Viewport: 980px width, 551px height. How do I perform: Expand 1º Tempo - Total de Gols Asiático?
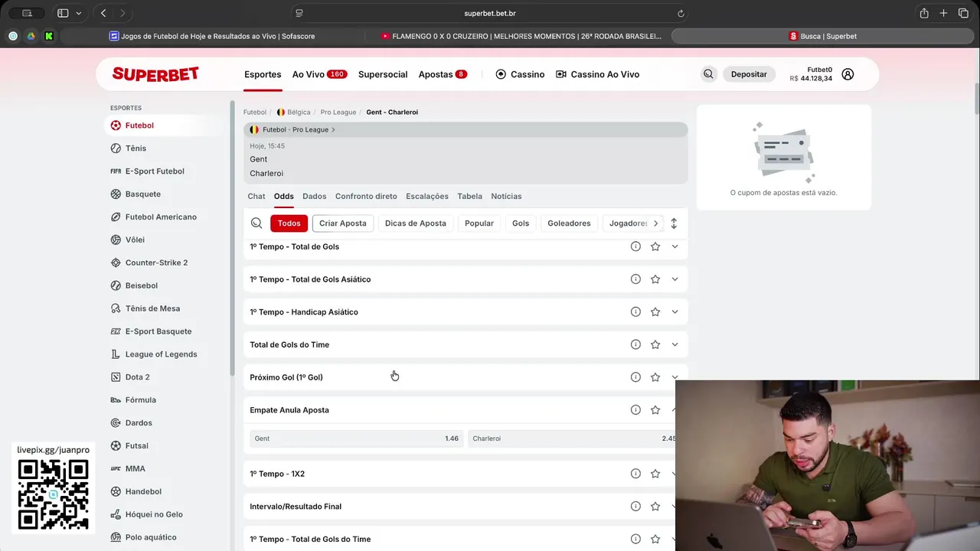(675, 279)
